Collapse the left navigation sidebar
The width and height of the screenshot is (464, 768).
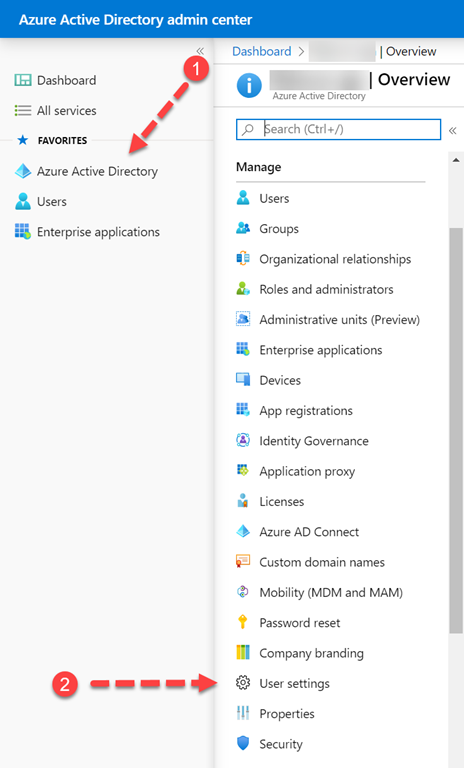pos(200,51)
